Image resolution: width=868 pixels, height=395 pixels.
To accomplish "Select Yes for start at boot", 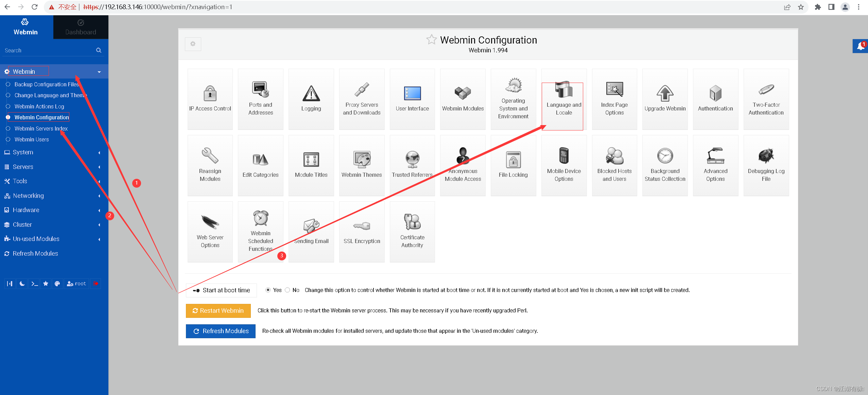I will (x=268, y=290).
